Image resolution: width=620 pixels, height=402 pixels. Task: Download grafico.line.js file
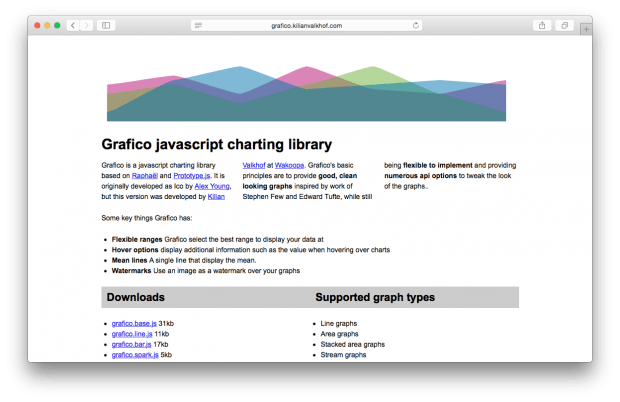point(132,334)
